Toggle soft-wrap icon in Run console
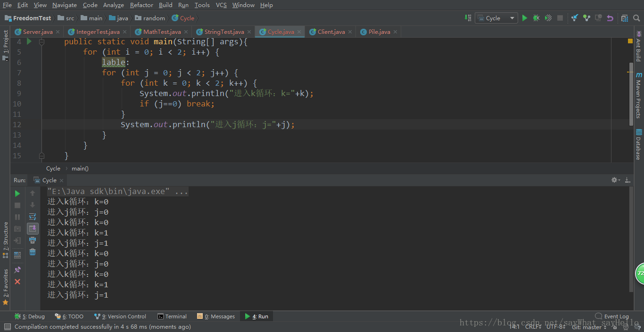 tap(33, 217)
